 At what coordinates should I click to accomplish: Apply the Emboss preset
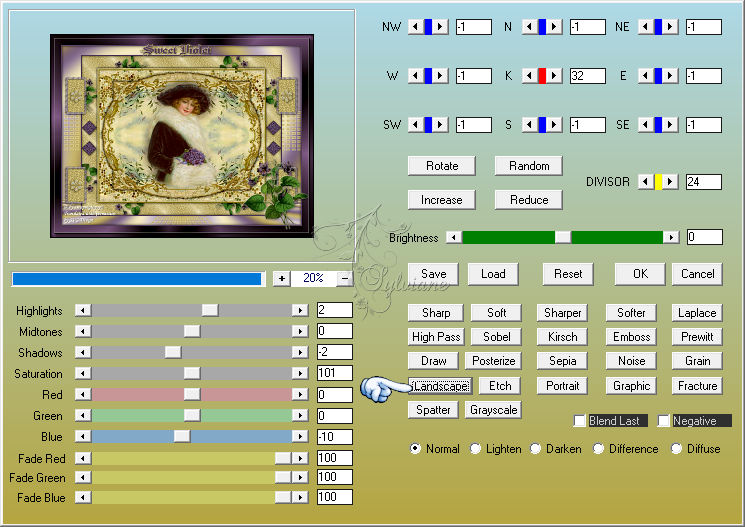[631, 336]
